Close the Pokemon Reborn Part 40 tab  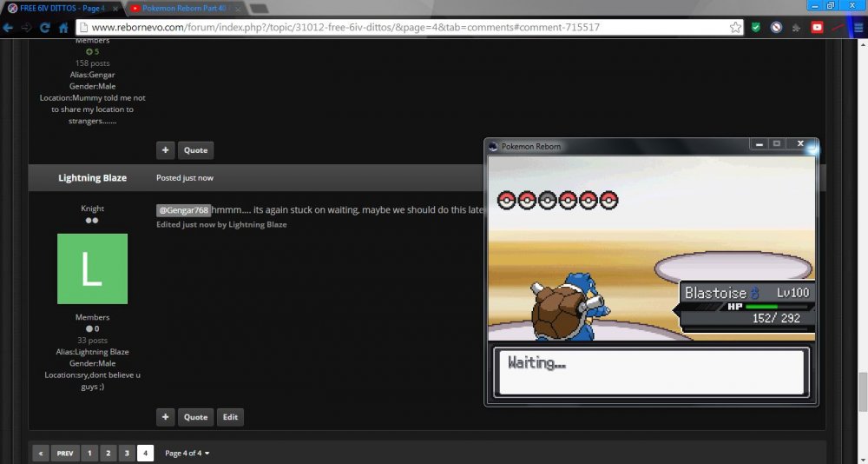[237, 8]
